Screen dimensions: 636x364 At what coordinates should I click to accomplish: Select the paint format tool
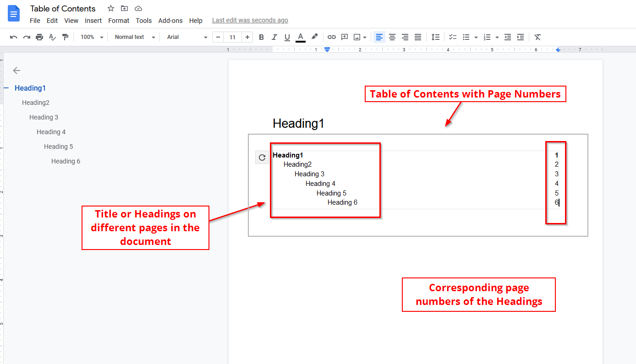tap(65, 37)
